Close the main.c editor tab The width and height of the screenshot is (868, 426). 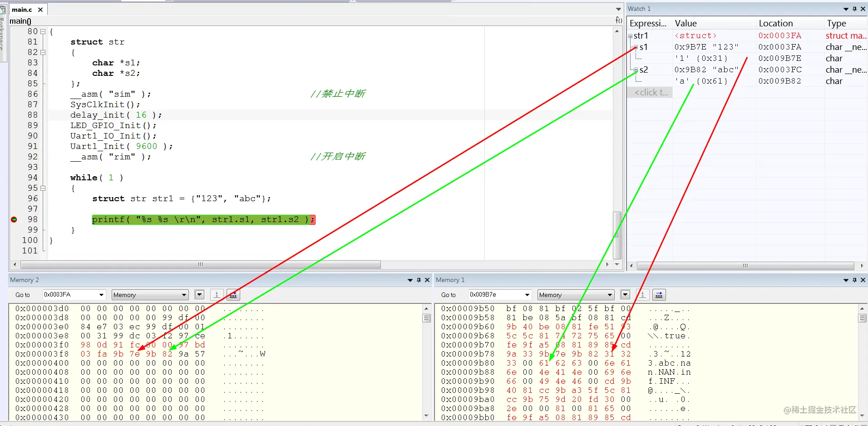[x=40, y=10]
